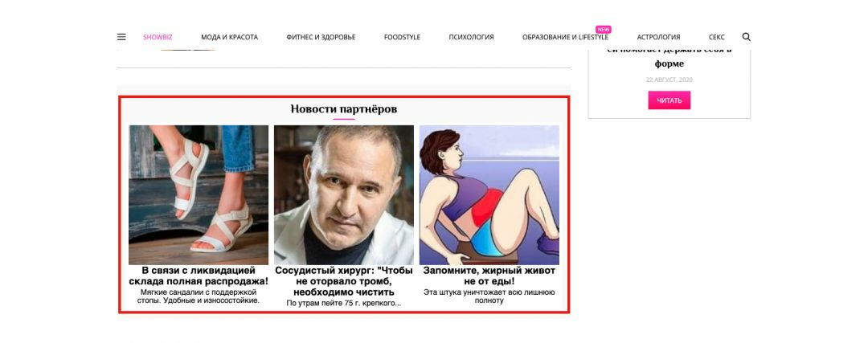Open the hamburger menu icon
This screenshot has height=343, width=868.
(121, 37)
